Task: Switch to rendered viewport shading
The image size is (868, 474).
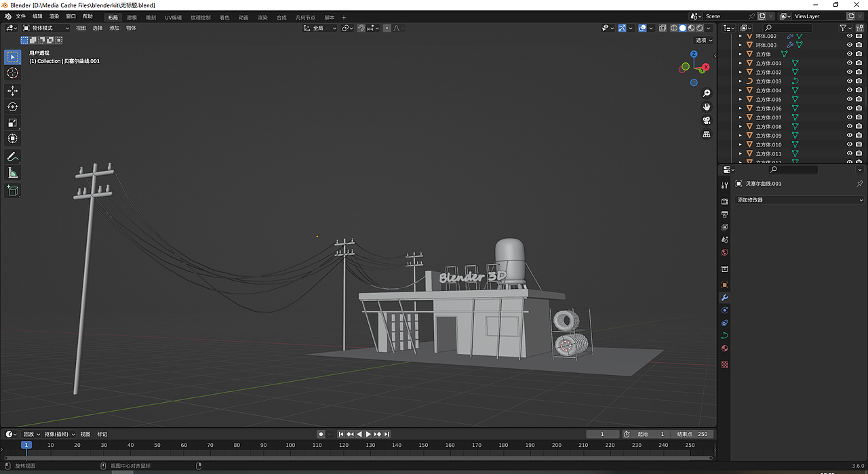Action: (701, 28)
